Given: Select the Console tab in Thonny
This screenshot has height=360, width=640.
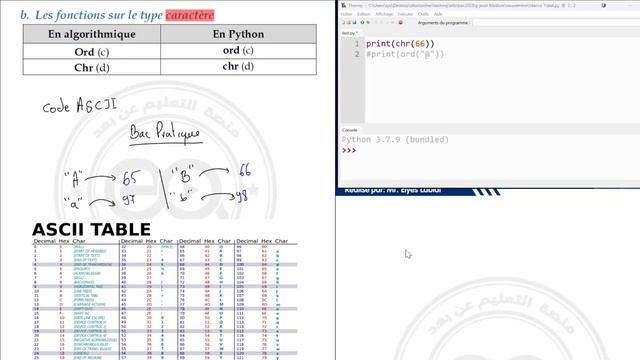Looking at the screenshot, I should coord(349,130).
